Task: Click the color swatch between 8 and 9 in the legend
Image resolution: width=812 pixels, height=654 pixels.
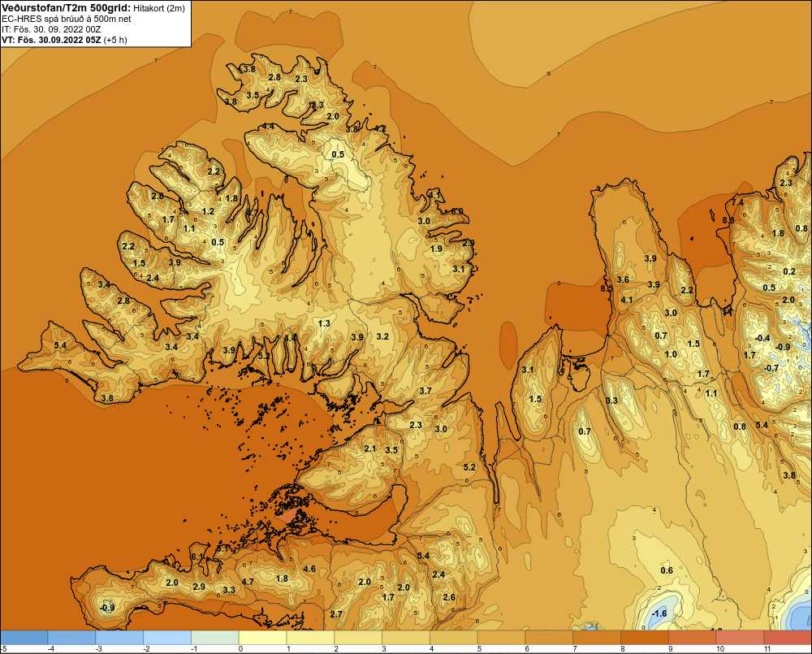Action: pyautogui.click(x=644, y=638)
